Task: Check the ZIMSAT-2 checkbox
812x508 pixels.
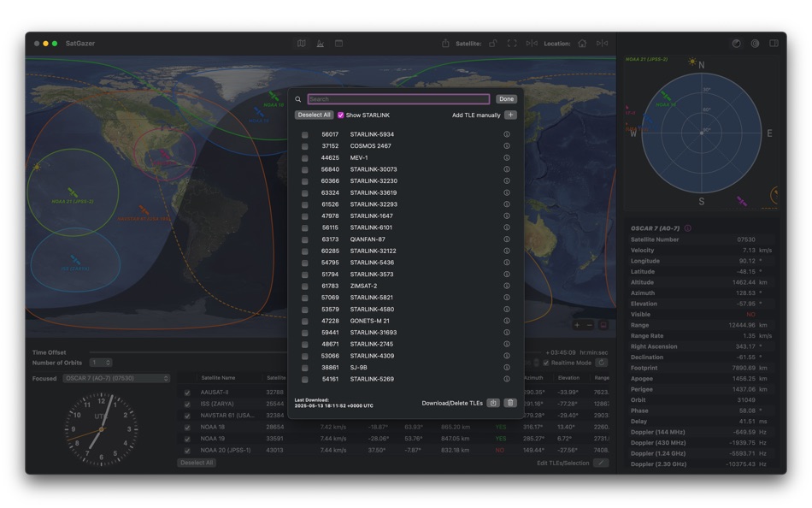Action: pyautogui.click(x=305, y=286)
